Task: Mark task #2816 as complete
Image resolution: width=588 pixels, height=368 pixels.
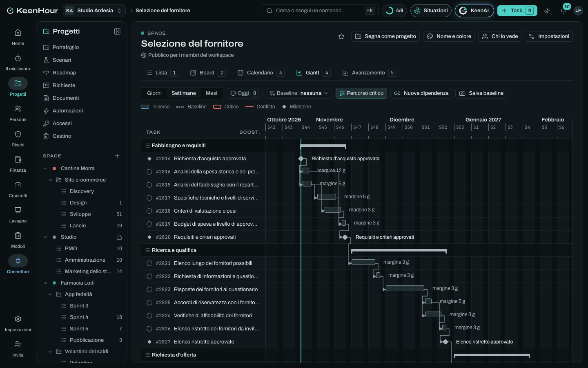Action: click(149, 172)
